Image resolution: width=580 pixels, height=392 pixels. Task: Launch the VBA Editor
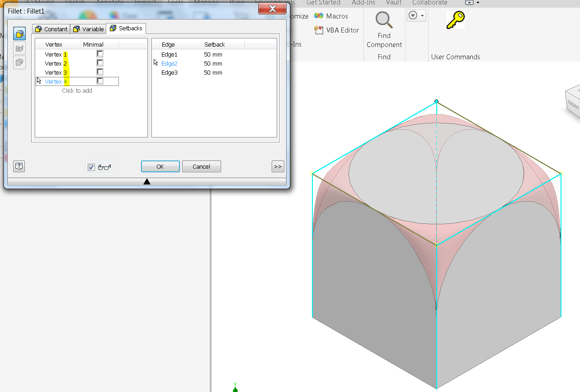[335, 30]
